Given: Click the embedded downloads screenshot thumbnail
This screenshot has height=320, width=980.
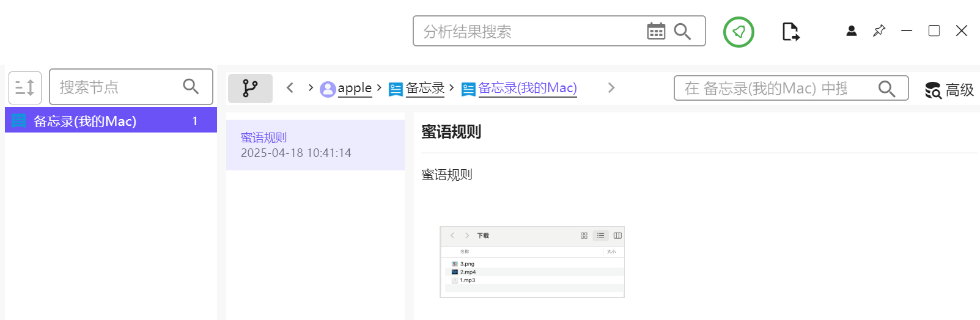Looking at the screenshot, I should click(532, 262).
